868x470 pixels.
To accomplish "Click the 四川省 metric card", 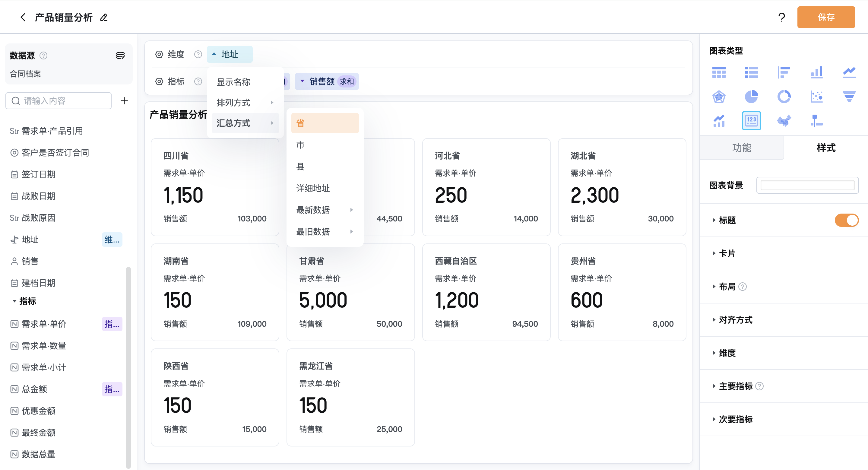I will pos(215,187).
